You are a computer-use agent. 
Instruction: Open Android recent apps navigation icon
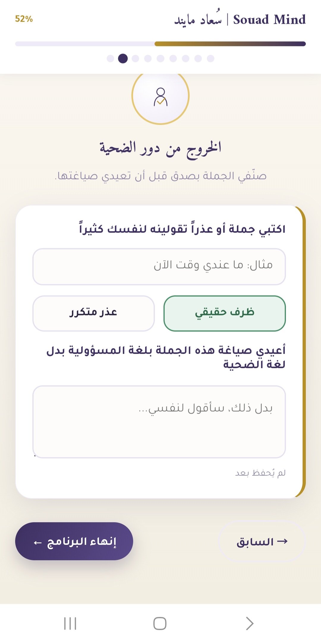click(70, 623)
